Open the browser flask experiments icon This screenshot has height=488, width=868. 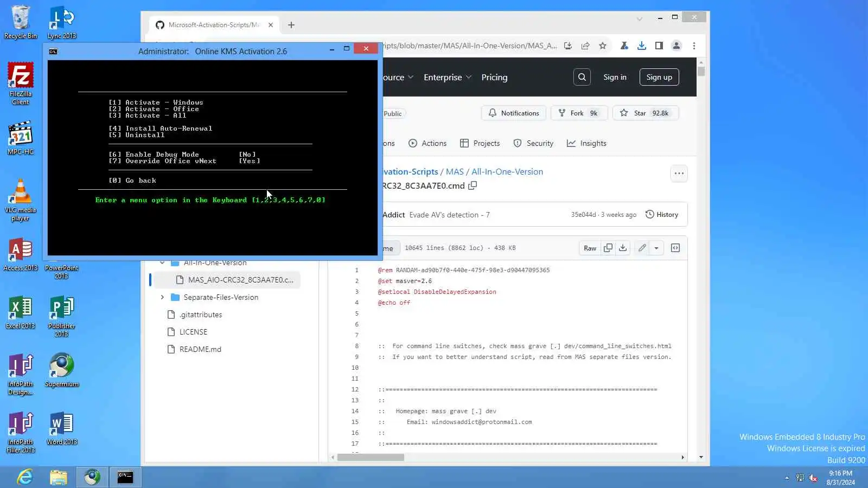pyautogui.click(x=624, y=46)
